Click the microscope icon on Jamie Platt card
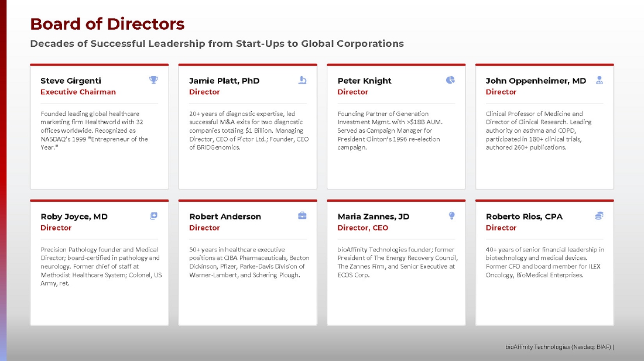 (302, 80)
